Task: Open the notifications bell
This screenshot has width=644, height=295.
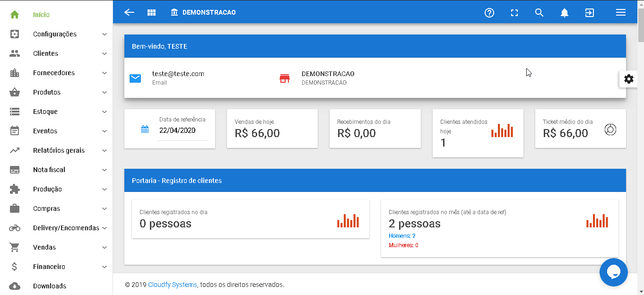Action: 564,13
